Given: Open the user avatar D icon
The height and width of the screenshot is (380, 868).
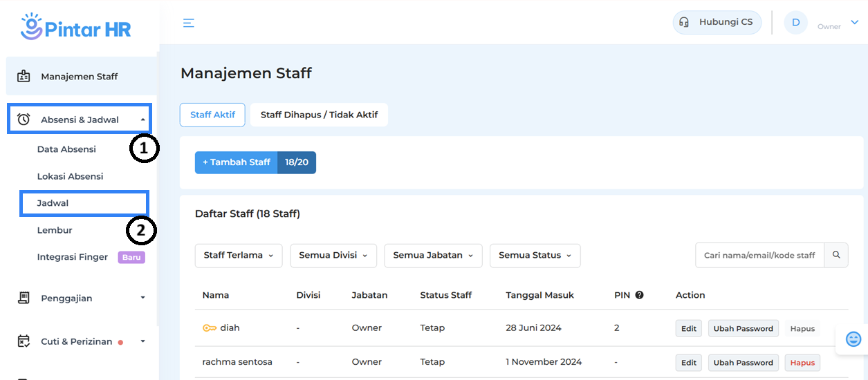Looking at the screenshot, I should click(x=795, y=23).
